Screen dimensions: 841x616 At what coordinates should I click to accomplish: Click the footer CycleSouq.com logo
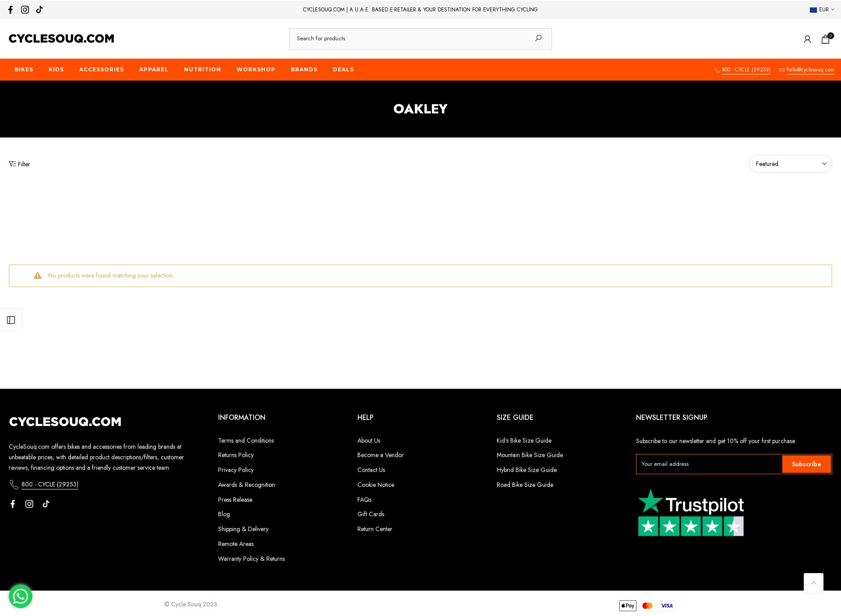click(65, 422)
